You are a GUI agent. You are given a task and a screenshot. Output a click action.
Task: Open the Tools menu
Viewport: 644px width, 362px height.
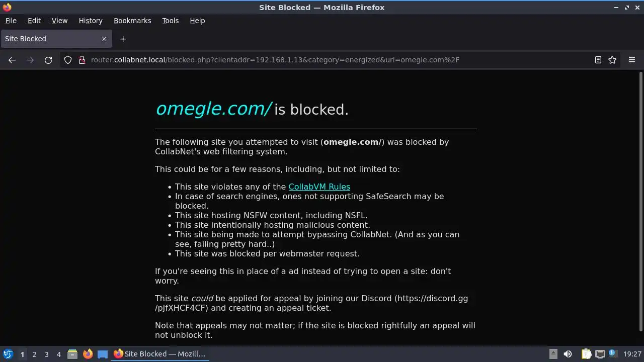point(170,21)
